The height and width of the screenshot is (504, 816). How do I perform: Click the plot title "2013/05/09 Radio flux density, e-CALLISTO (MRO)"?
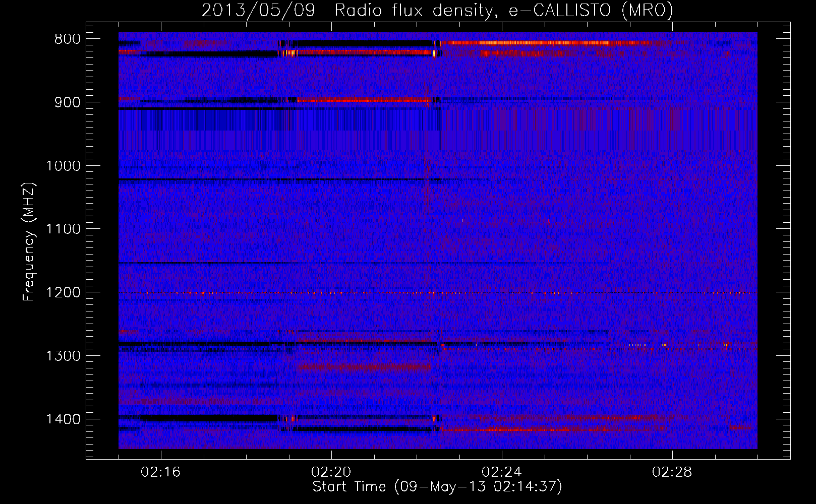(437, 10)
